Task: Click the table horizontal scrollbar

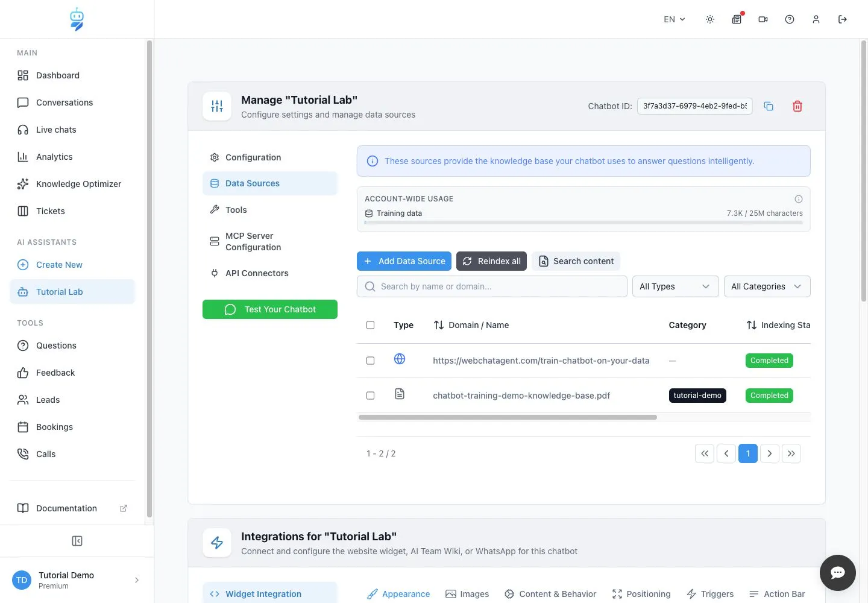Action: [508, 417]
